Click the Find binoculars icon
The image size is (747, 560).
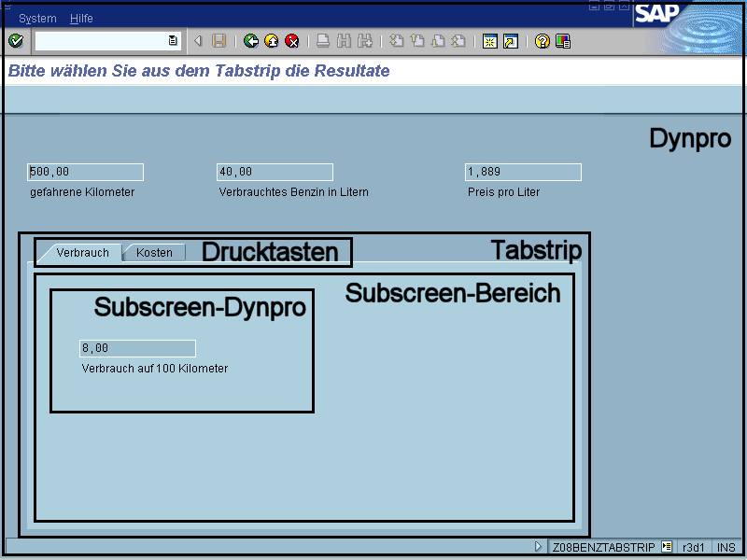click(x=344, y=40)
